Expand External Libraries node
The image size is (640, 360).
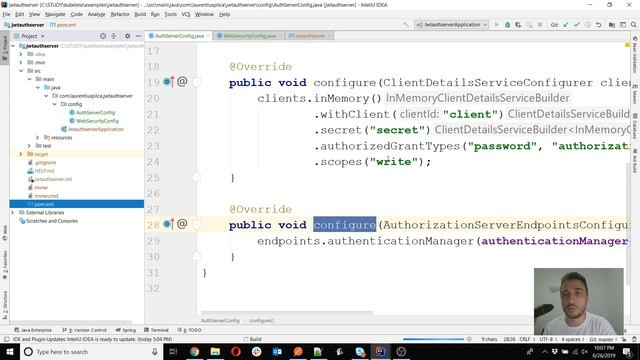point(13,213)
